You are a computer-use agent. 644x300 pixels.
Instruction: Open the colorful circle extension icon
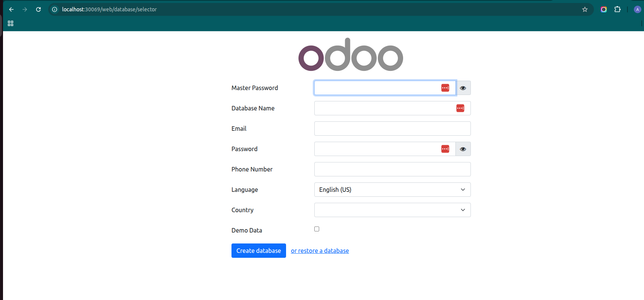pos(604,9)
